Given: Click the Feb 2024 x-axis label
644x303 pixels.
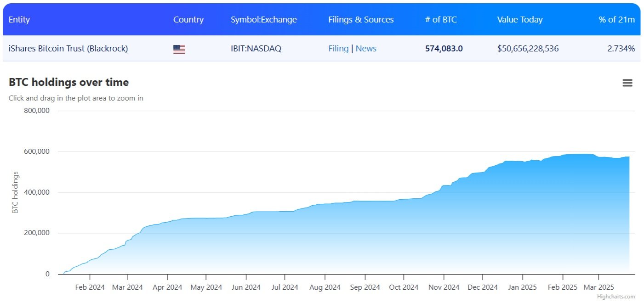Looking at the screenshot, I should (x=90, y=287).
